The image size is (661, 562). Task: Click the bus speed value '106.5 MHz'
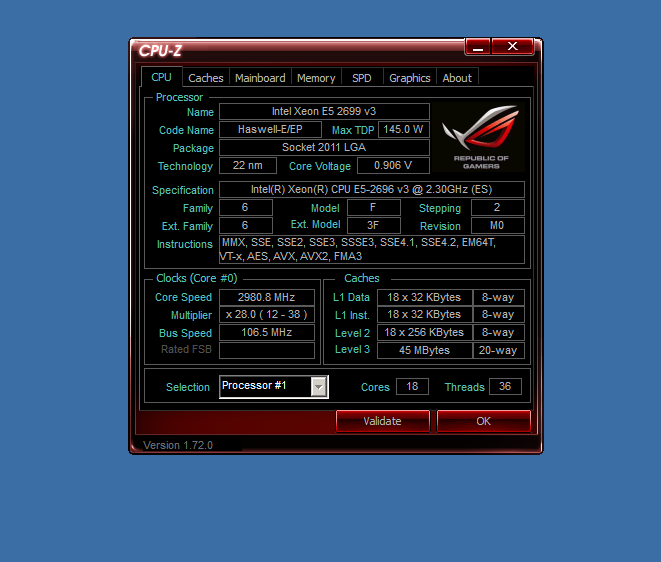(x=267, y=332)
